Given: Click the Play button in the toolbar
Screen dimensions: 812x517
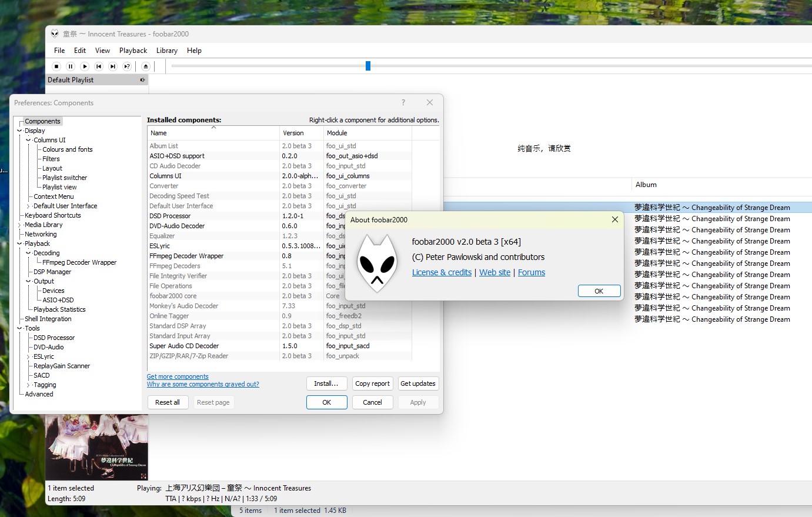Looking at the screenshot, I should point(85,66).
